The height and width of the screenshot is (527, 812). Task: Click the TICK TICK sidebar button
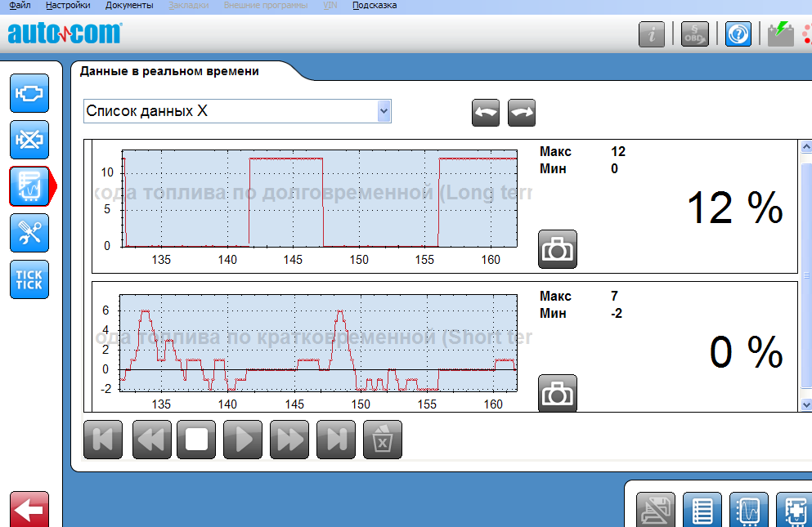[x=29, y=279]
